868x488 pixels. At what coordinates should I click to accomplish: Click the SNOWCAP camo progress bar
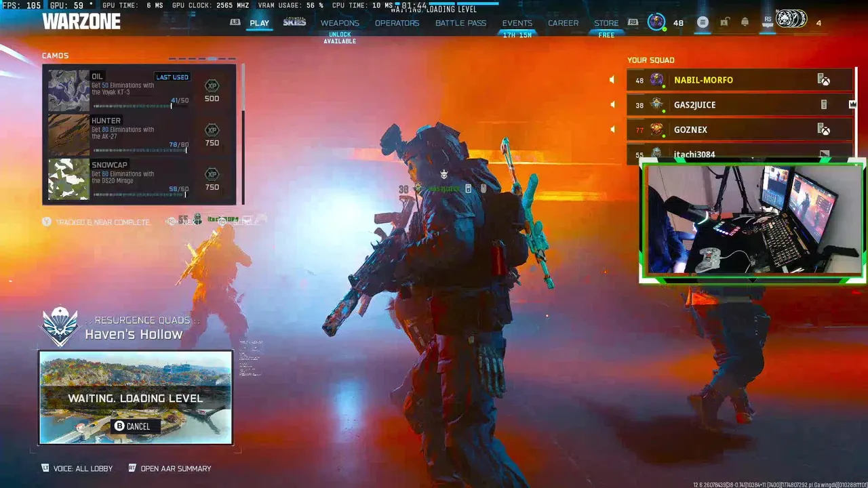(x=140, y=195)
